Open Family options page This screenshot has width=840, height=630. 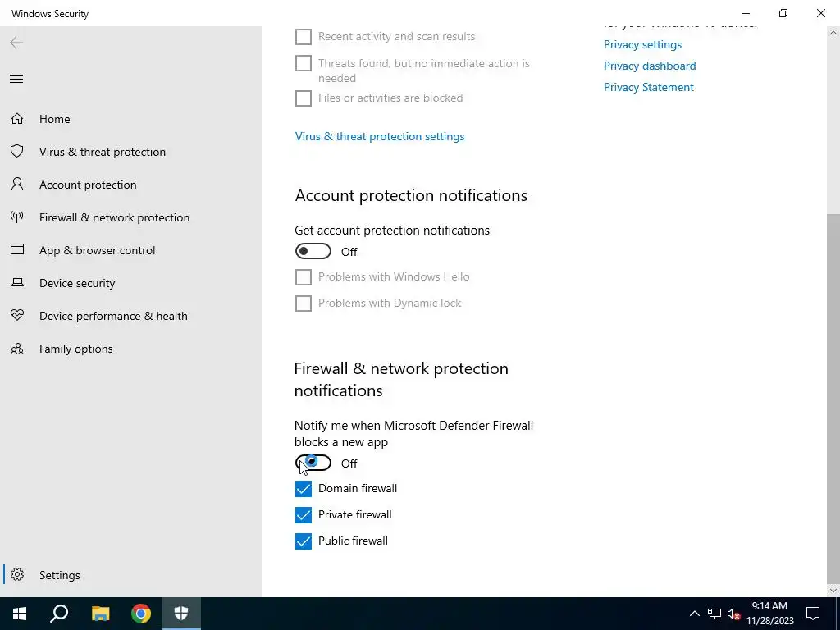131,348
